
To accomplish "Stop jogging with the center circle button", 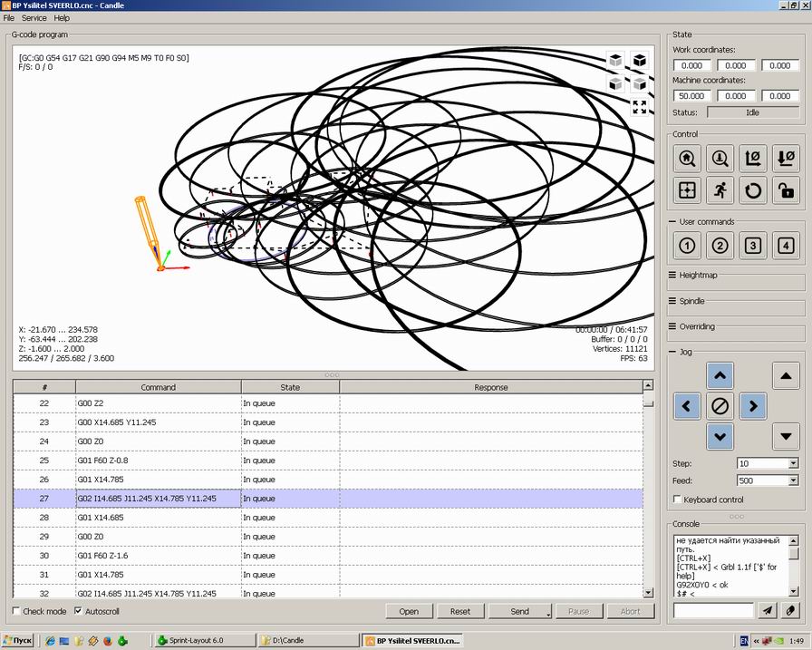I will coord(720,406).
